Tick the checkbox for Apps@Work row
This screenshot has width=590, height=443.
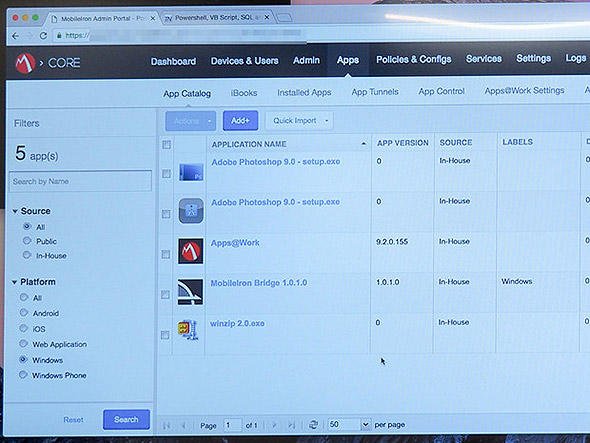166,254
